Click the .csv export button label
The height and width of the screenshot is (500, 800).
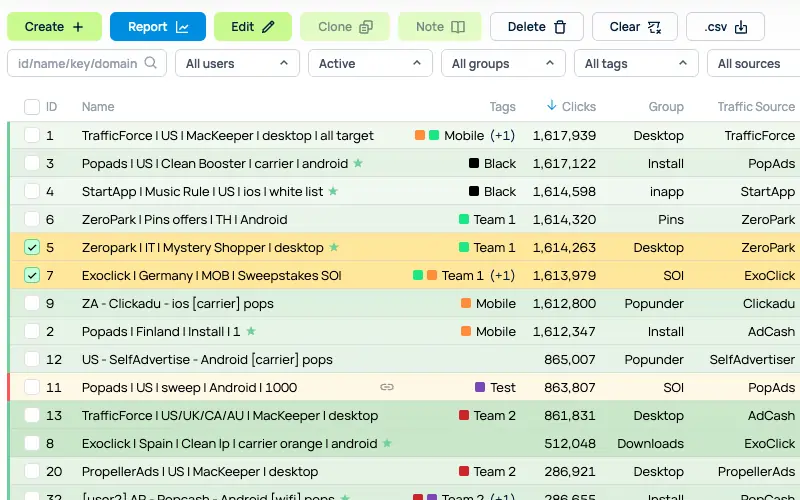(x=715, y=27)
